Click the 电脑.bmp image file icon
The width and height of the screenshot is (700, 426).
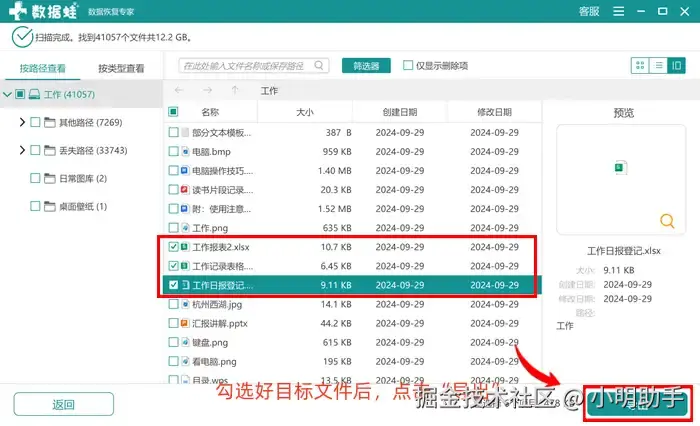185,151
